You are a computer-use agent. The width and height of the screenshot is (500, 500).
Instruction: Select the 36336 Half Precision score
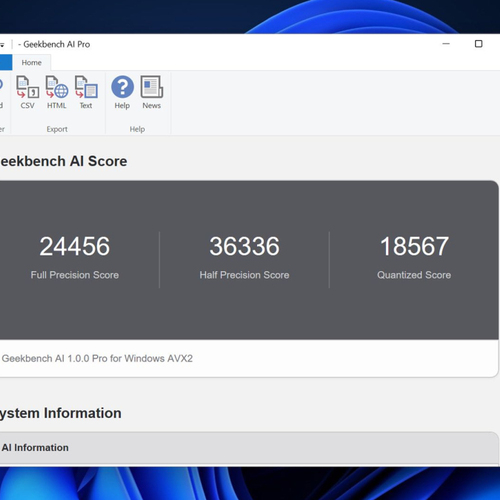(x=244, y=246)
